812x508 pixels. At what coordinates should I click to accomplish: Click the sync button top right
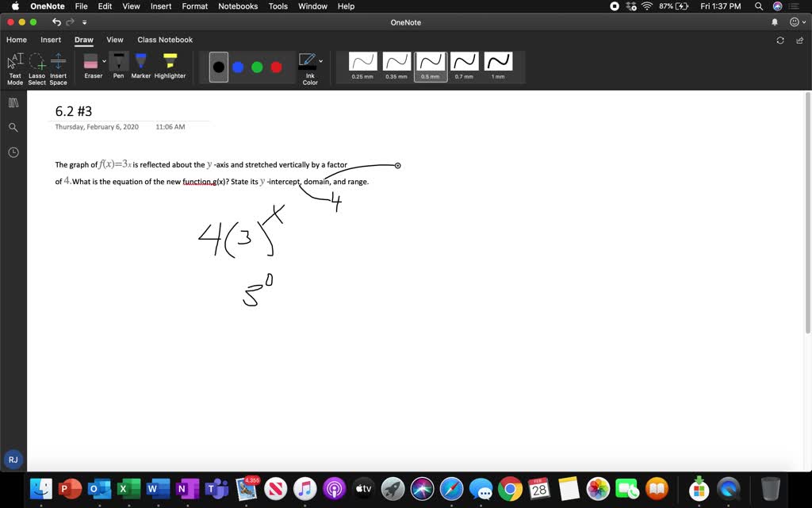pos(780,40)
